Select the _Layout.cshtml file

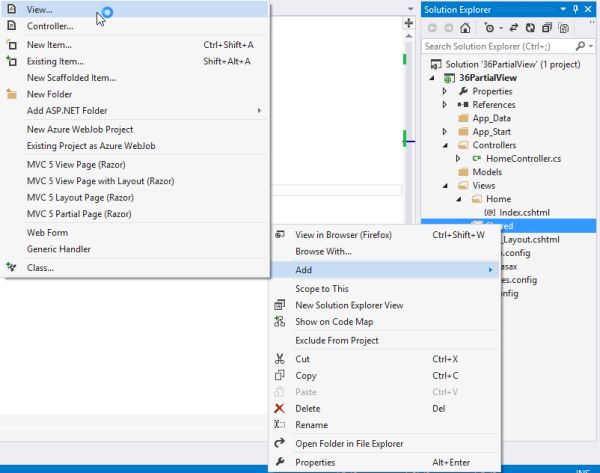(x=530, y=240)
